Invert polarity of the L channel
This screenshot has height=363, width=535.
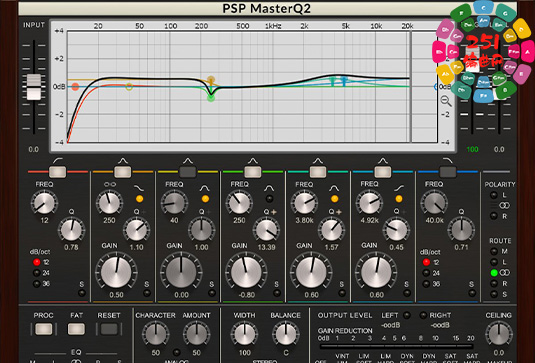493,195
